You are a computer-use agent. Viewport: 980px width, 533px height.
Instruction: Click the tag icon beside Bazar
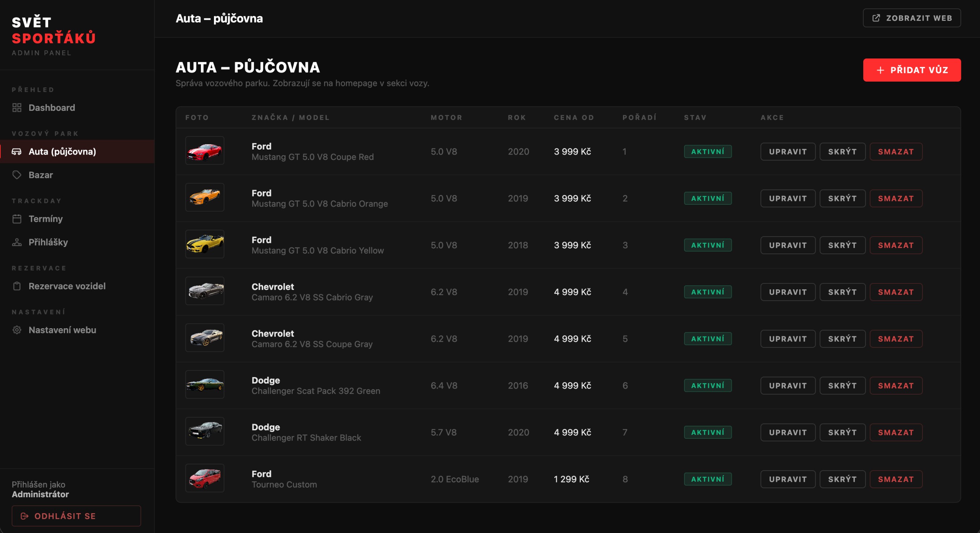17,175
